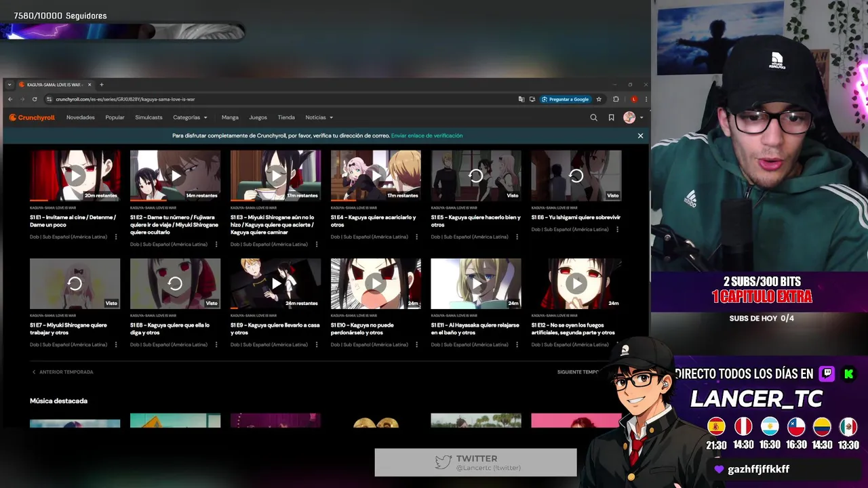This screenshot has height=488, width=868.
Task: Play episode S1 E2 thumbnail
Action: point(175,176)
